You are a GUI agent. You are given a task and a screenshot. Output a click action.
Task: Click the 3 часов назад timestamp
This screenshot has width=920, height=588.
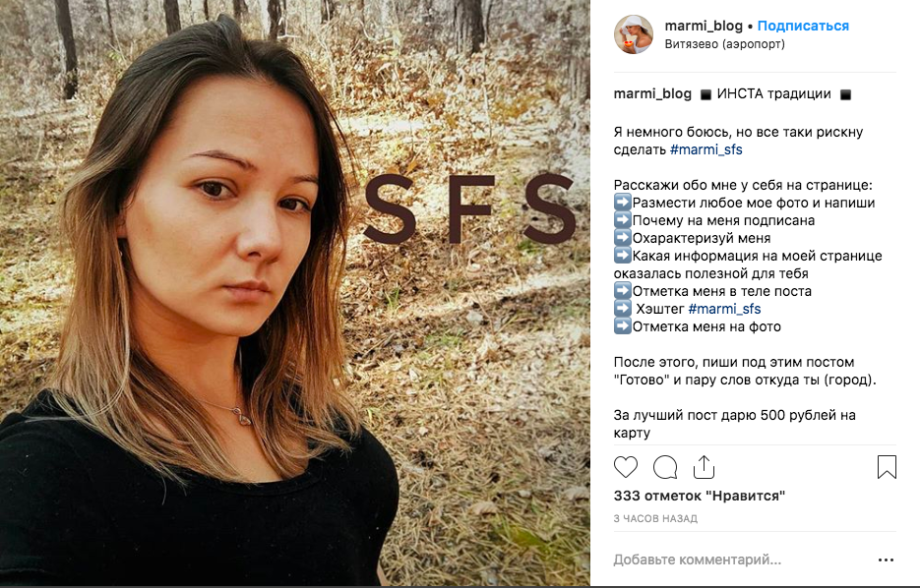tap(654, 518)
